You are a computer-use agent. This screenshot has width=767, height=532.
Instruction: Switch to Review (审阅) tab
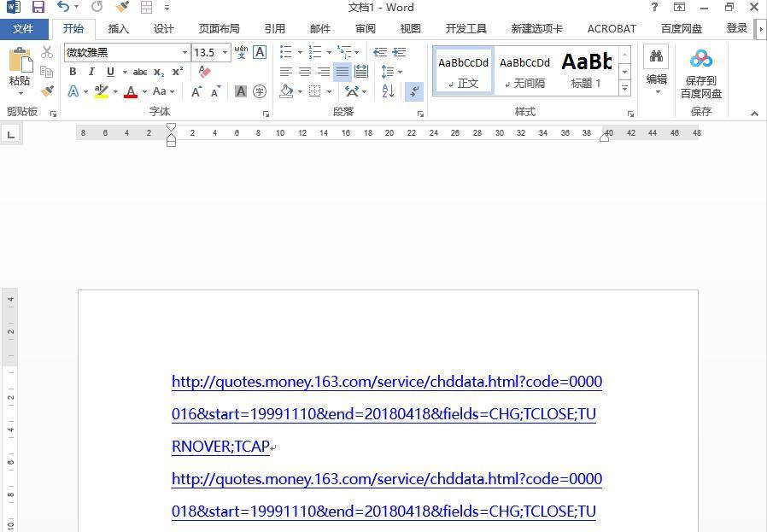pos(365,29)
